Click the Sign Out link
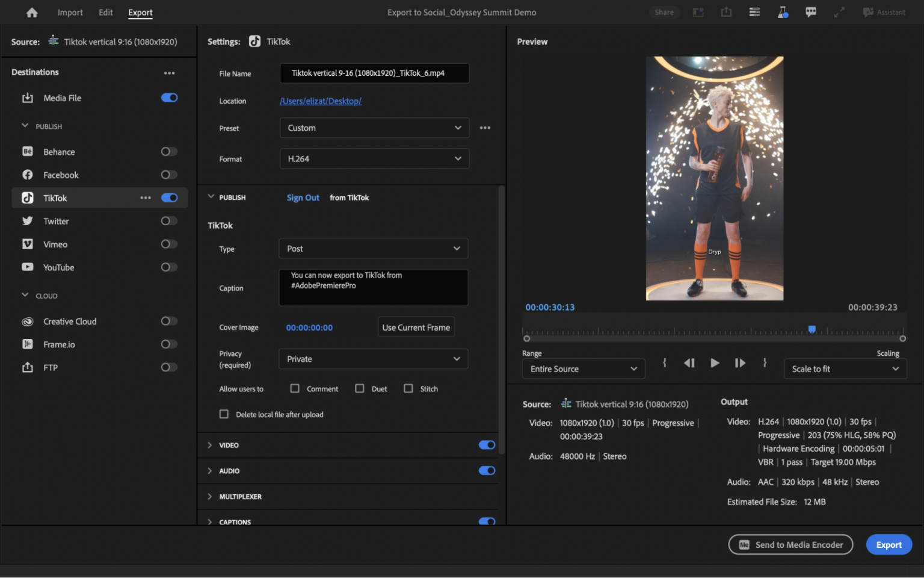Screen dimensions: 924x578 (303, 197)
